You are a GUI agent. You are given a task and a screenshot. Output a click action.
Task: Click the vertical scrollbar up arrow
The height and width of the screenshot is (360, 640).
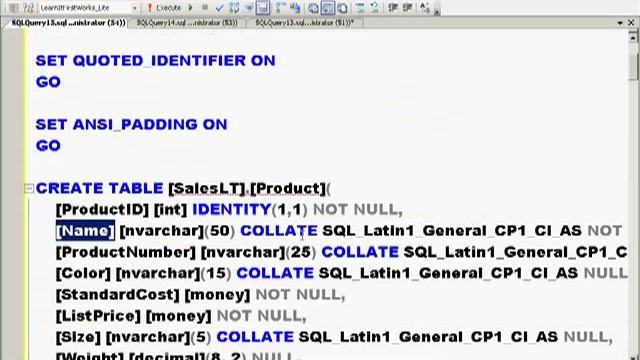[633, 38]
